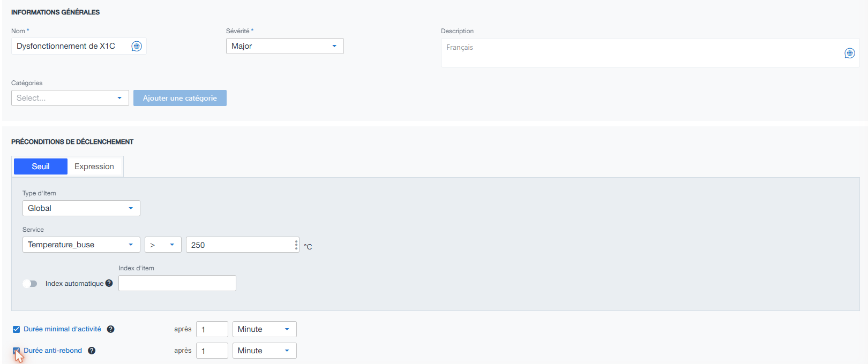Click the Index automatique label text
The width and height of the screenshot is (868, 364).
click(x=74, y=284)
